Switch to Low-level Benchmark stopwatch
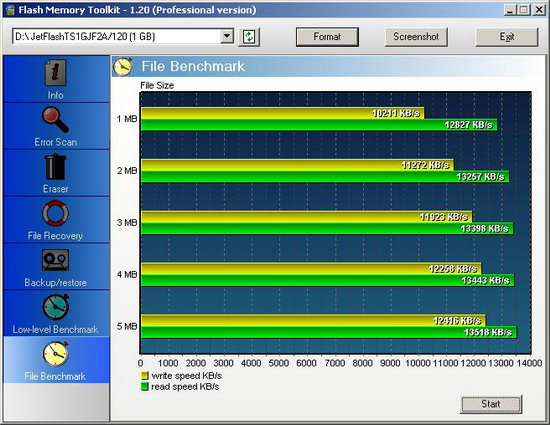This screenshot has height=425, width=550. [x=55, y=307]
